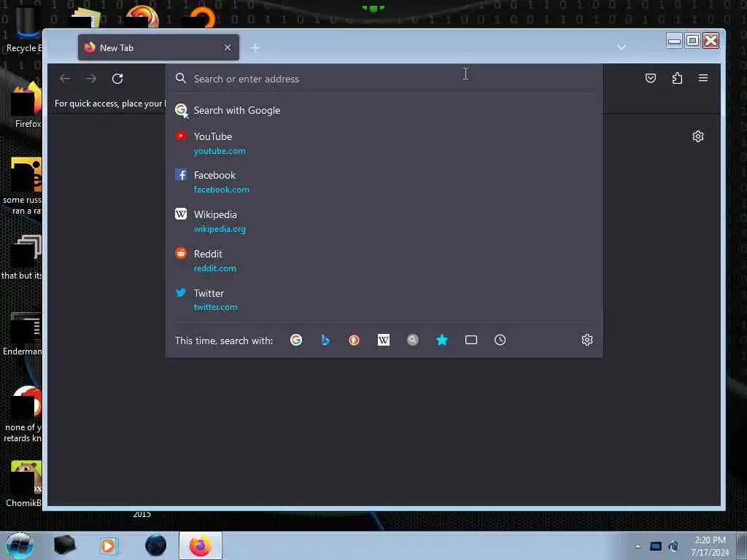
Task: Open the Facebook suggestion row
Action: [384, 182]
